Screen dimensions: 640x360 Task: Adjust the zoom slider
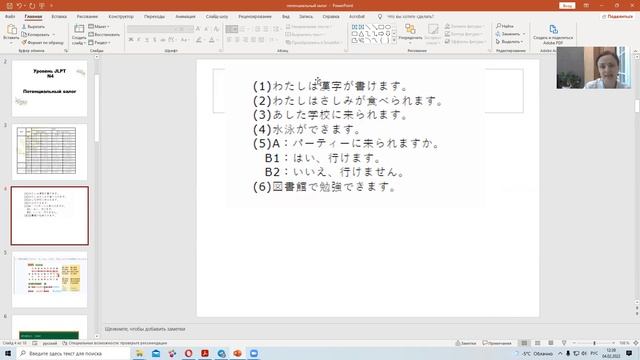pos(594,343)
